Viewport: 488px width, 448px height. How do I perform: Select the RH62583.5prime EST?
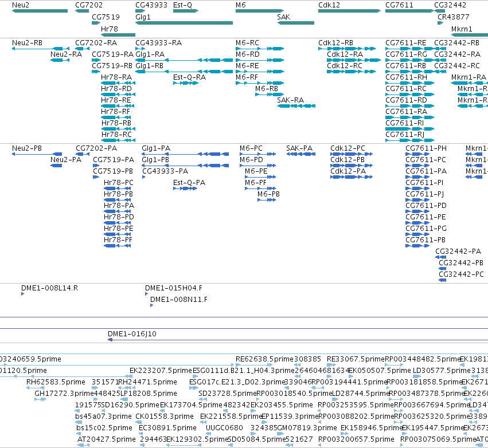pyautogui.click(x=35, y=388)
